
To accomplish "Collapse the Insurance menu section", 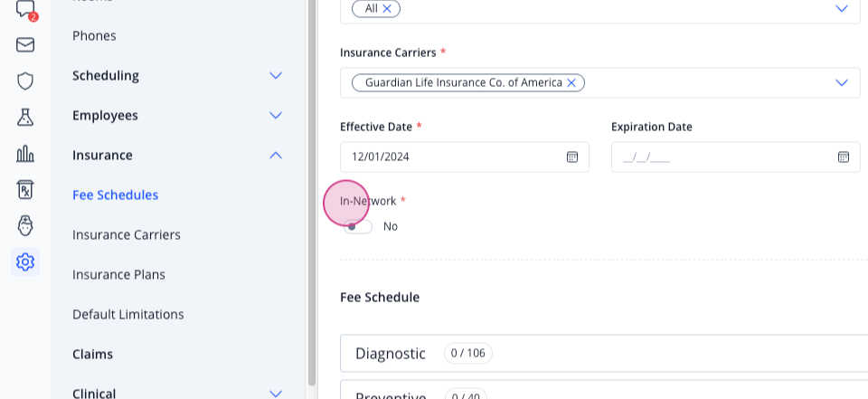I will pos(276,156).
